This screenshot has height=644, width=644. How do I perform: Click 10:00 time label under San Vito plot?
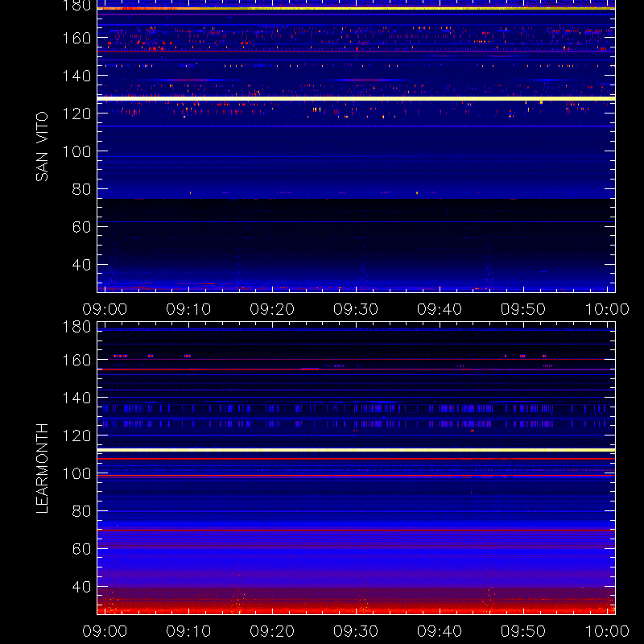[607, 309]
